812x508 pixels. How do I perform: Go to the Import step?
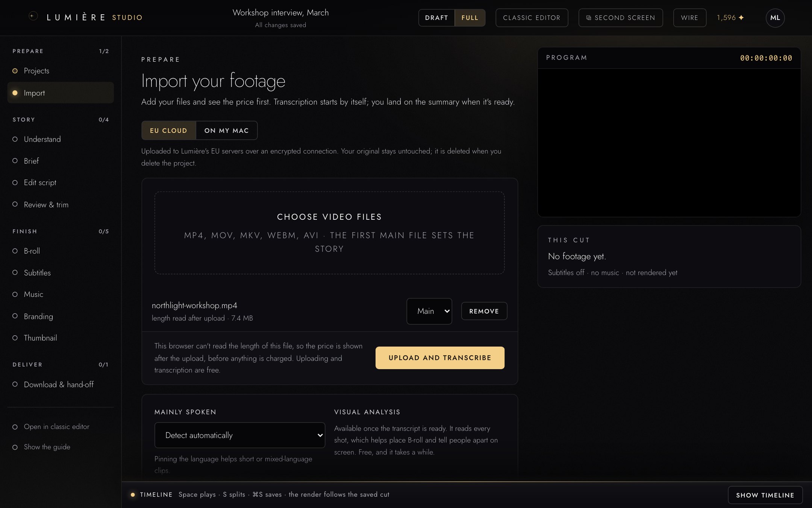tap(61, 93)
